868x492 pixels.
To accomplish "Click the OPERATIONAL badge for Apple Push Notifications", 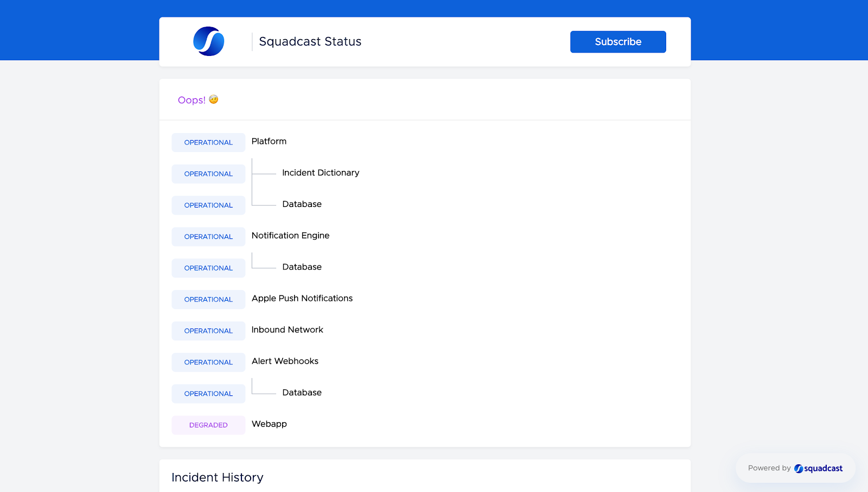I will [x=208, y=299].
